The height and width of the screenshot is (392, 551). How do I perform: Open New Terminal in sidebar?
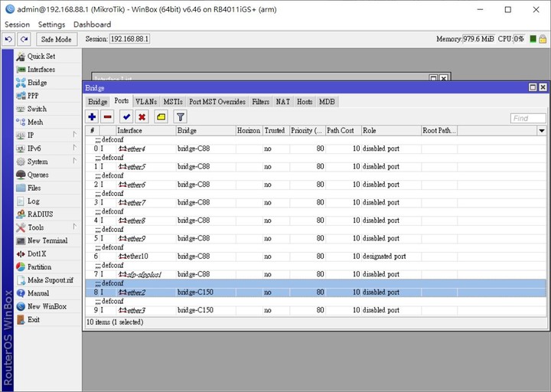[47, 240]
